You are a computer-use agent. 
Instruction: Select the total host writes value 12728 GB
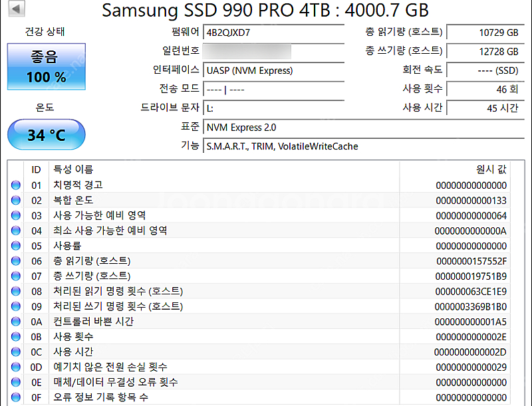tap(485, 52)
